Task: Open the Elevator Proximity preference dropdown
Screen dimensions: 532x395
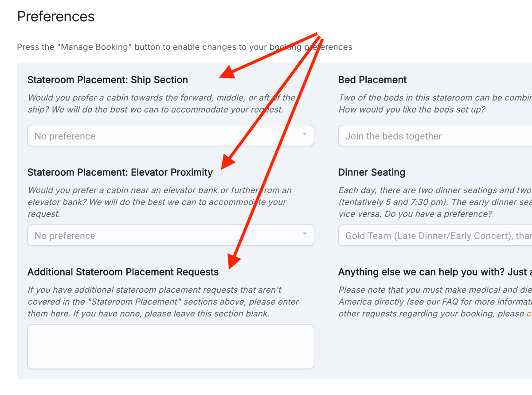Action: [171, 235]
